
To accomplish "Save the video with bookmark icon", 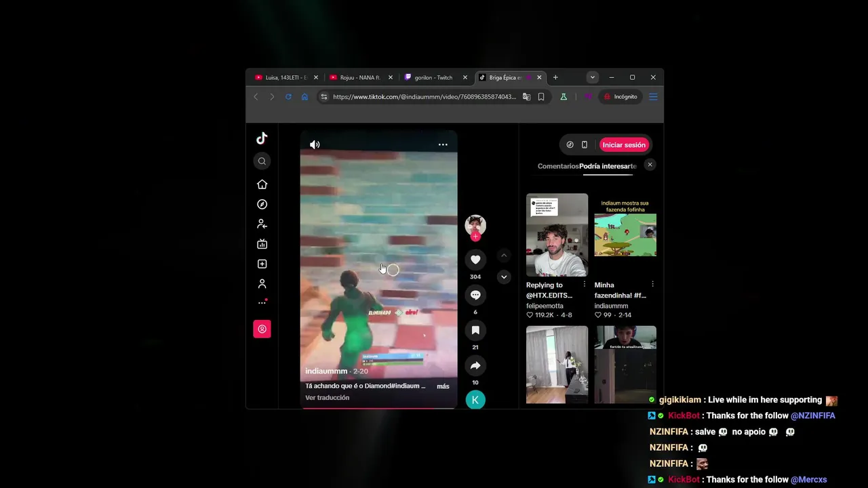I will pos(475,330).
